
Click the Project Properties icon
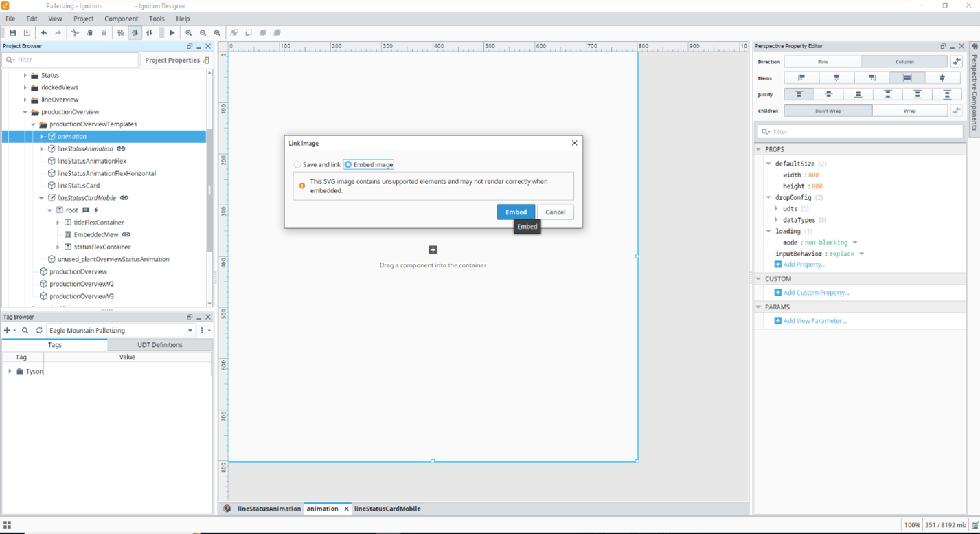(x=207, y=60)
